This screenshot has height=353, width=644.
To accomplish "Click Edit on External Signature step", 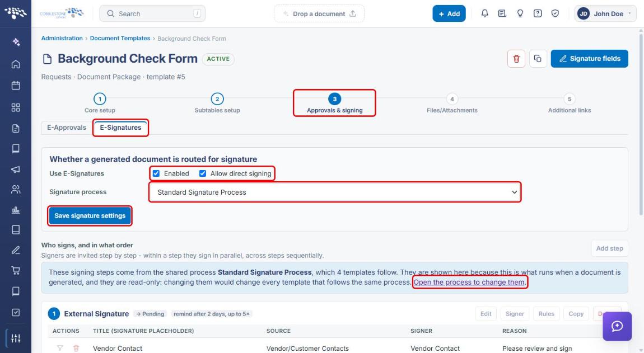I will [486, 314].
